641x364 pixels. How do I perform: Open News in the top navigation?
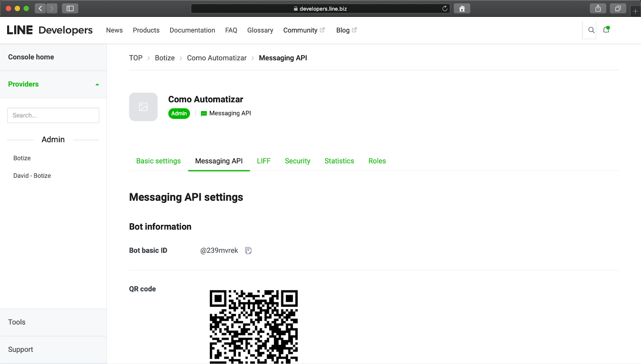coord(114,30)
